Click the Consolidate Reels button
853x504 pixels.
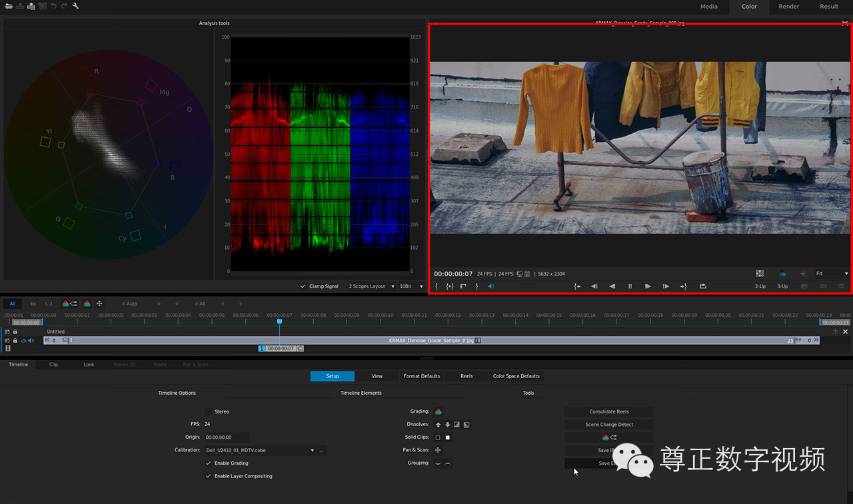(609, 411)
